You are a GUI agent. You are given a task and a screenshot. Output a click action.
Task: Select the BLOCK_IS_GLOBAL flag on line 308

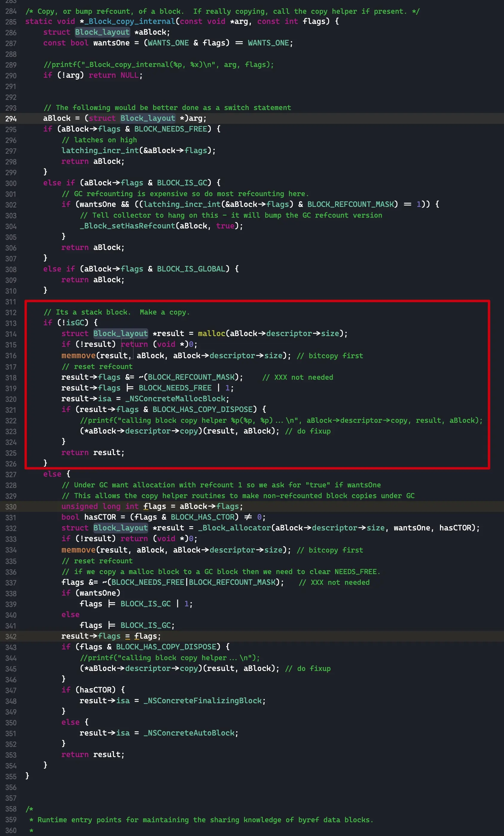(192, 269)
